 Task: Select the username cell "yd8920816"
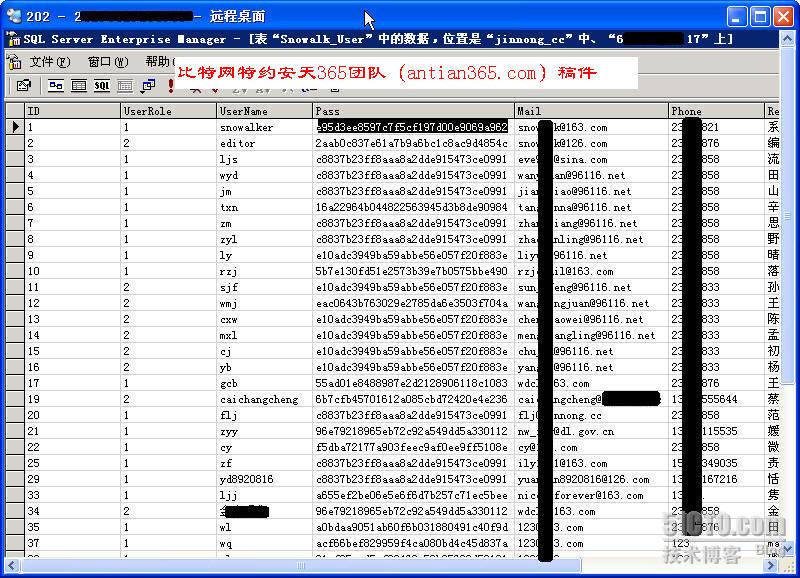click(x=264, y=479)
